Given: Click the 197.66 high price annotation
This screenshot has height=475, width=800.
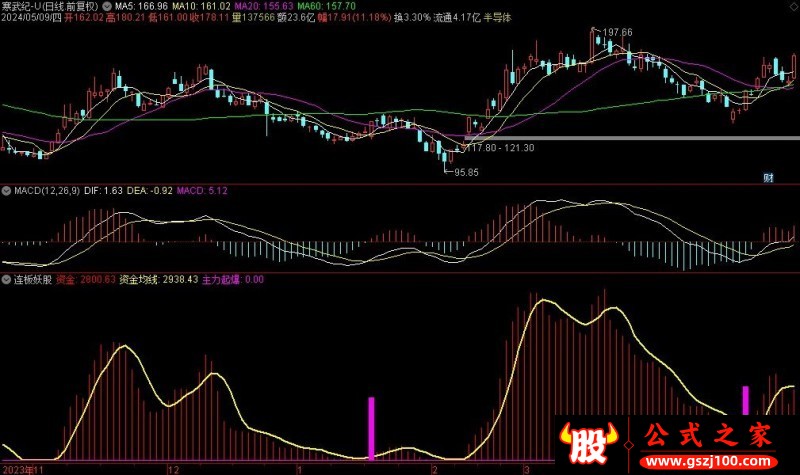Looking at the screenshot, I should coord(617,32).
